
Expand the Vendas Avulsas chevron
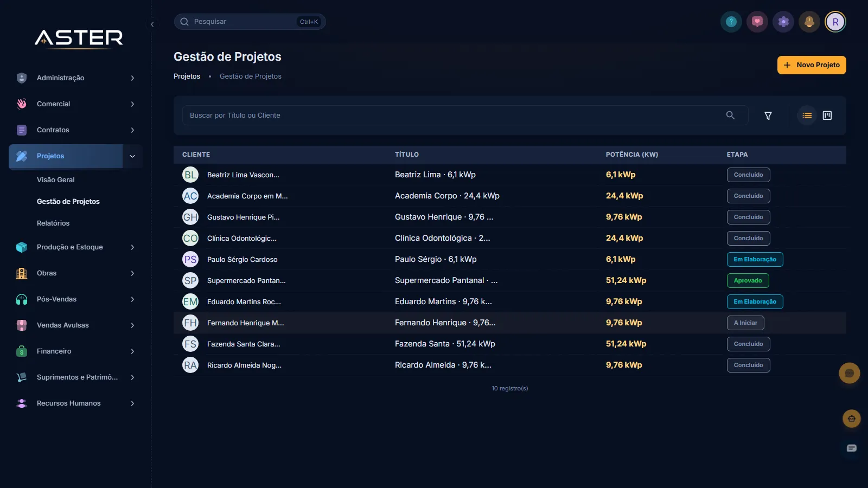(132, 325)
